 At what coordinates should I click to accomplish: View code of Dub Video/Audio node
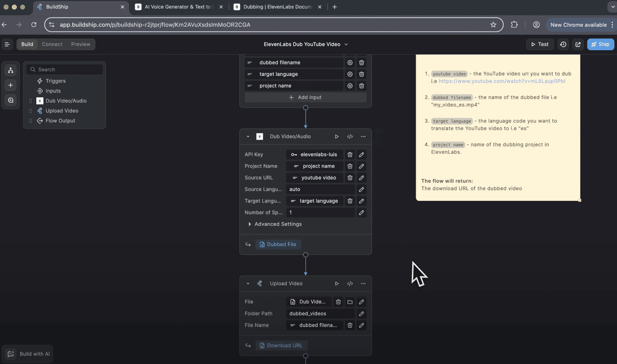click(x=350, y=136)
